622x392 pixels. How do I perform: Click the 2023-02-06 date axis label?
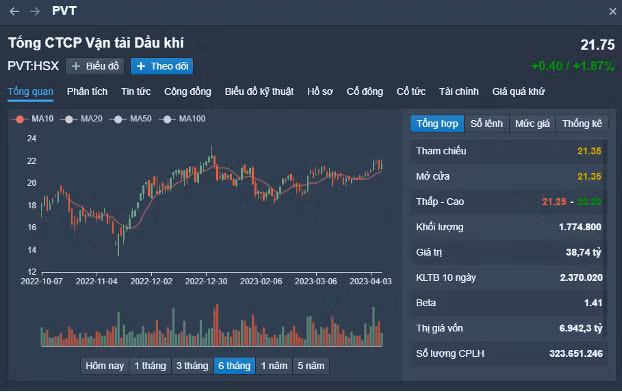pyautogui.click(x=261, y=281)
